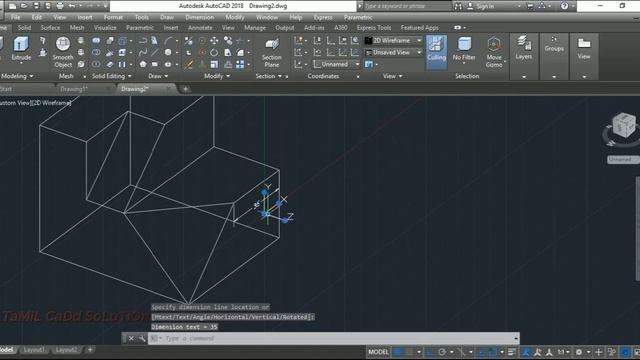Image resolution: width=640 pixels, height=360 pixels.
Task: Expand the View panel in ribbon
Action: 393,76
